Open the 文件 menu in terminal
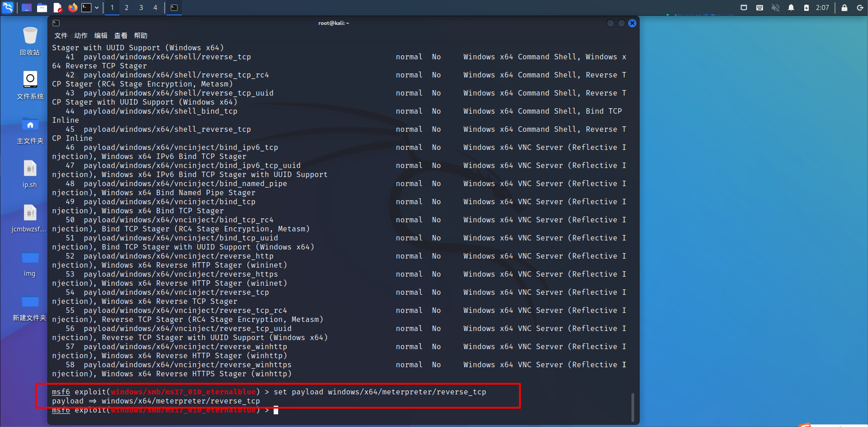 click(61, 36)
